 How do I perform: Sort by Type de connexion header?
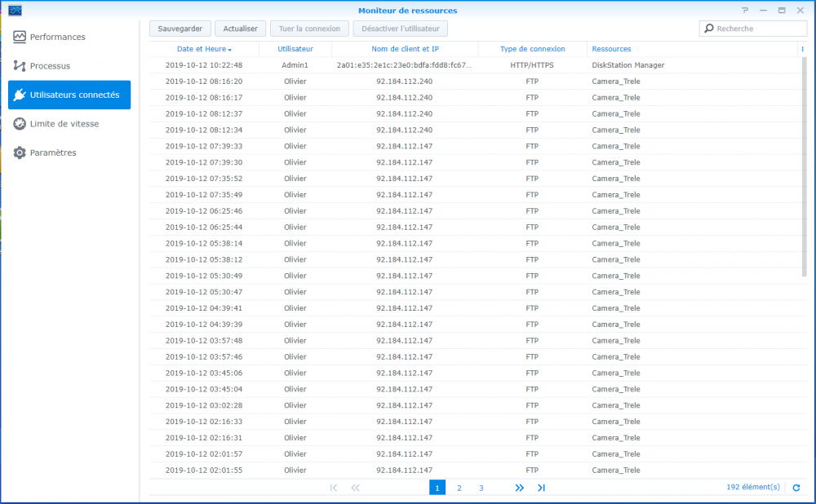(532, 49)
